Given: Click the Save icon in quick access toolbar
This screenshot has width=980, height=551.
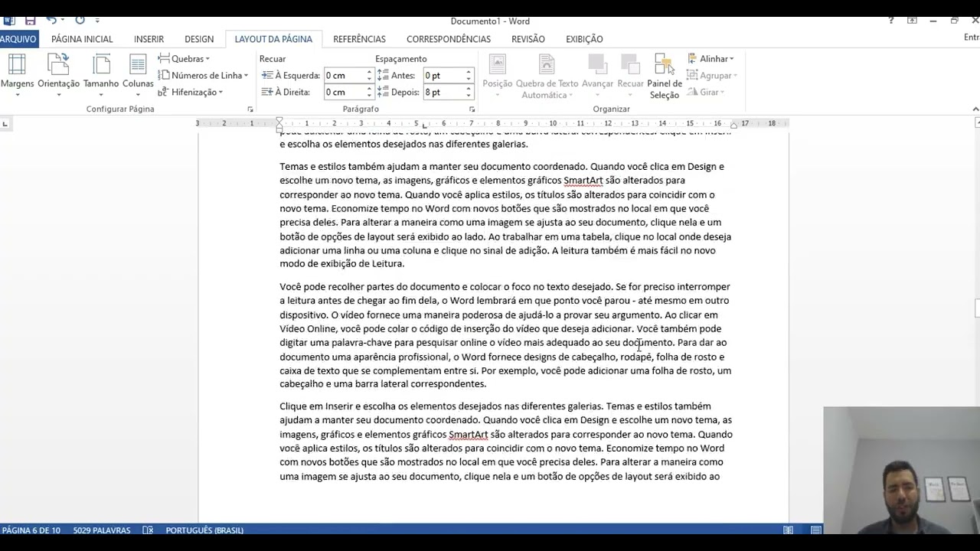Looking at the screenshot, I should pos(31,21).
